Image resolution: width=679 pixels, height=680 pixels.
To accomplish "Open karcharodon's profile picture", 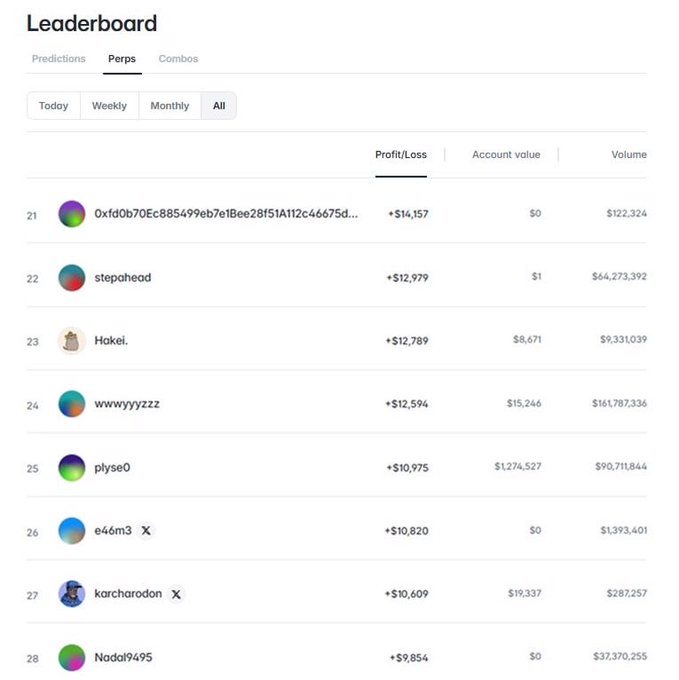I will [72, 594].
